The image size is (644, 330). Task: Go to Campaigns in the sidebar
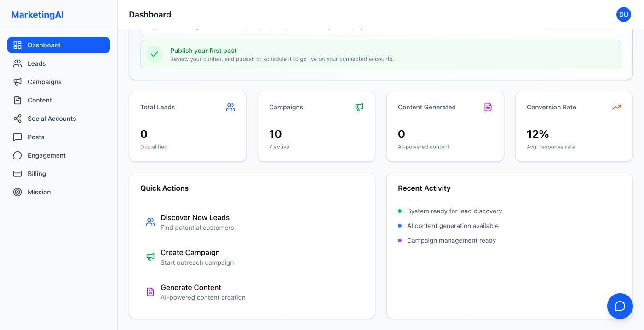[58, 82]
